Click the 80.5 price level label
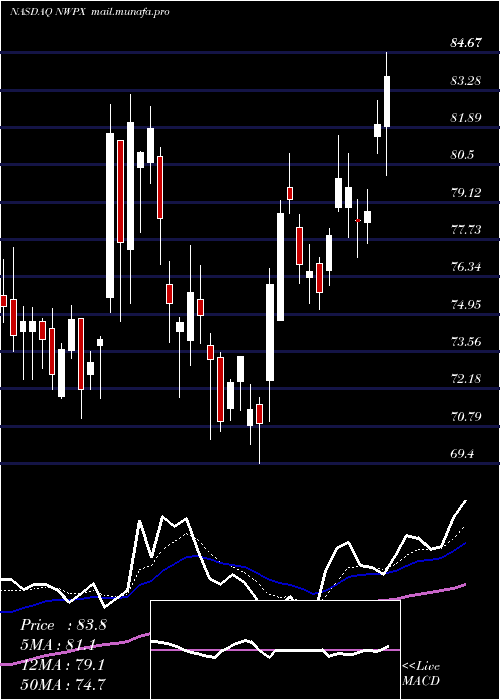This screenshot has height=700, width=500. 462,155
